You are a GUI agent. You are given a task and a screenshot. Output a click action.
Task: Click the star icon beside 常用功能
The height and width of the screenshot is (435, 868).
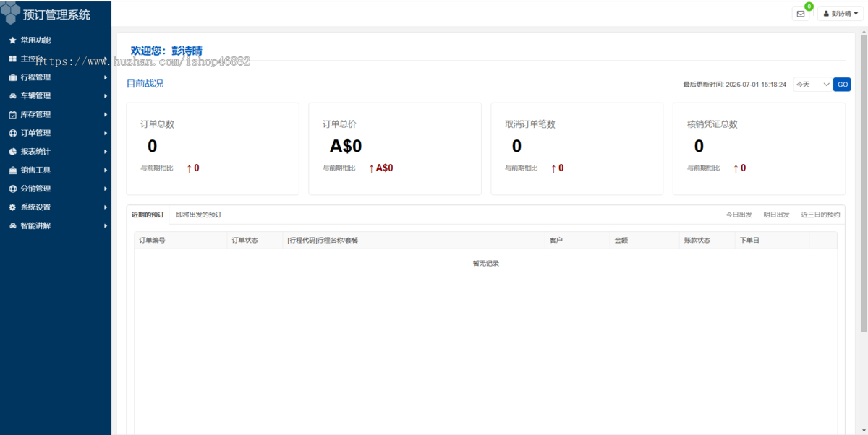click(12, 40)
